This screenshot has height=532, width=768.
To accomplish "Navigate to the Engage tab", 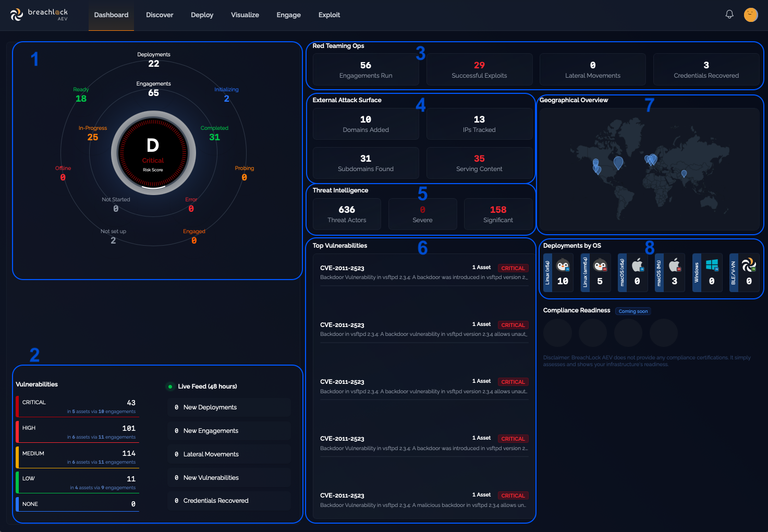I will (289, 15).
